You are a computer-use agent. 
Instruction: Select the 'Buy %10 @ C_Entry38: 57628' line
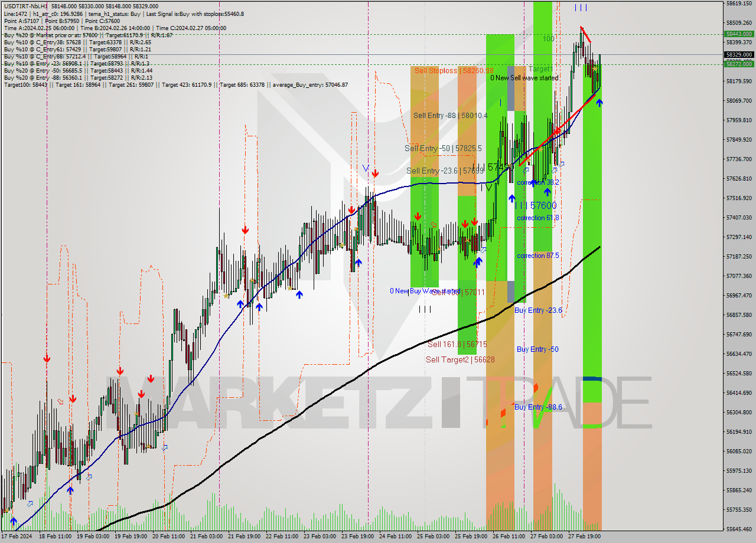click(77, 42)
